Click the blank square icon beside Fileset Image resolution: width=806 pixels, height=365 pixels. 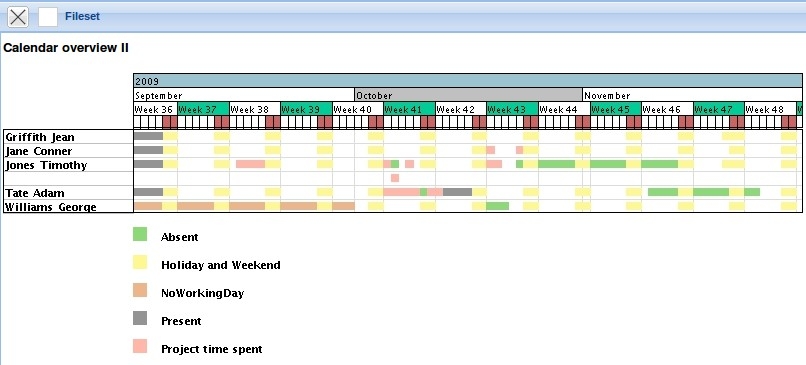(48, 17)
